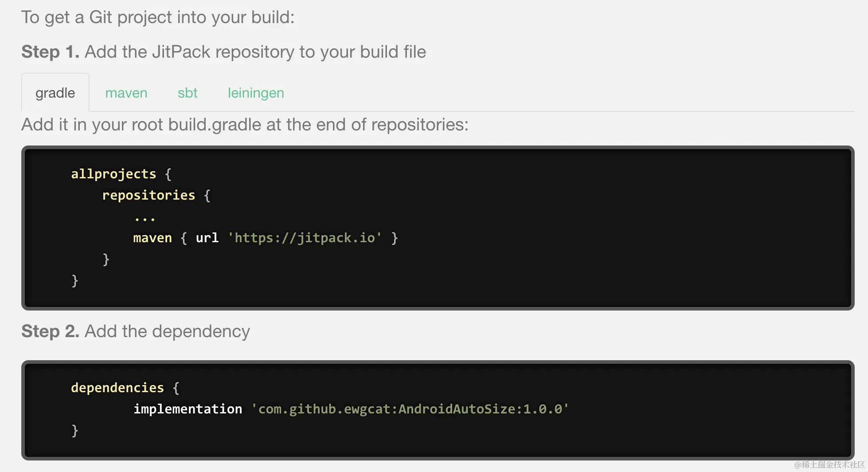Click the implementation keyword in code
Viewport: 868px width, 472px height.
click(x=188, y=409)
